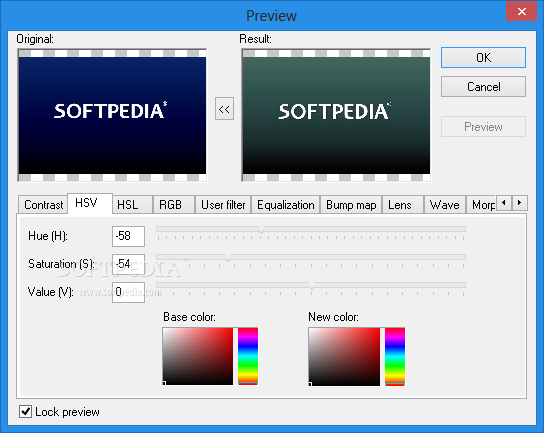Click the Value slider thumb
Image resolution: width=544 pixels, height=433 pixels.
coord(311,285)
